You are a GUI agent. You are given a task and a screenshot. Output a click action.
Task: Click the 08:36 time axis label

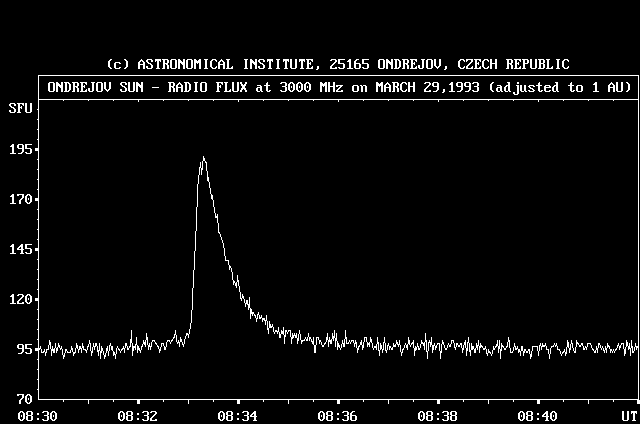click(x=337, y=415)
